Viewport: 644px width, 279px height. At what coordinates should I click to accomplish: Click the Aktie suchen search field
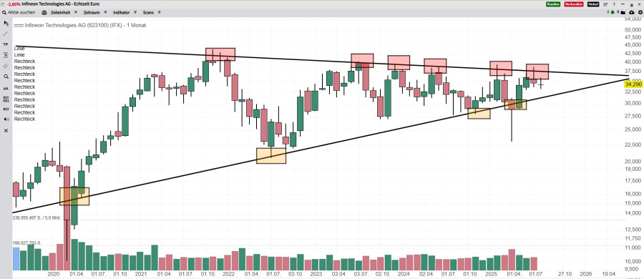tap(19, 13)
